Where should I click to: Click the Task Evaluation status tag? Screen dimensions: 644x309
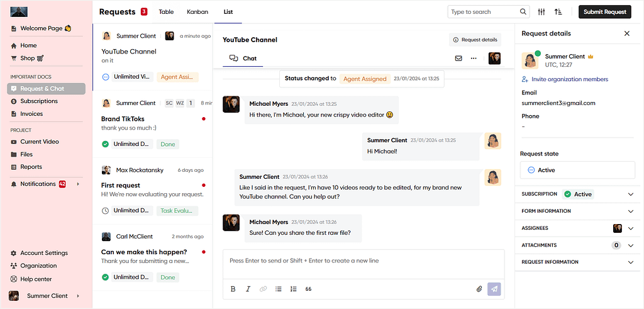click(x=177, y=211)
